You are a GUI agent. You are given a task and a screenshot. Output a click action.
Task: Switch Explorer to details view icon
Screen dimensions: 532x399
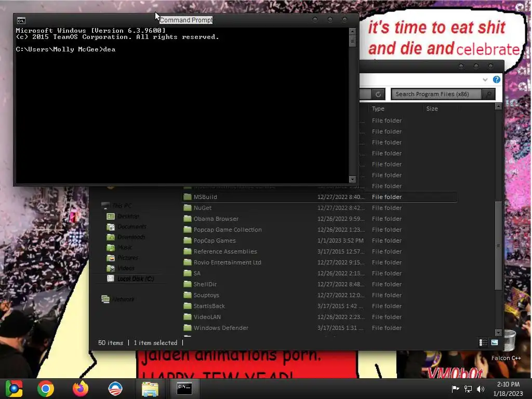click(x=483, y=343)
